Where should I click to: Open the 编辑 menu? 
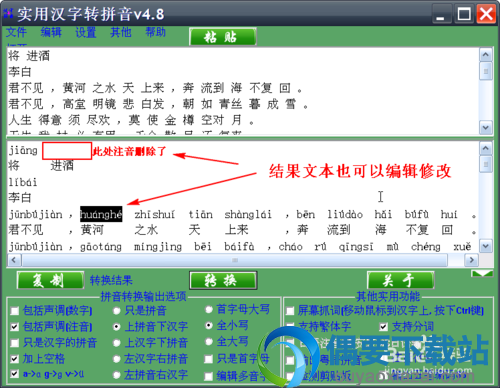pos(51,32)
